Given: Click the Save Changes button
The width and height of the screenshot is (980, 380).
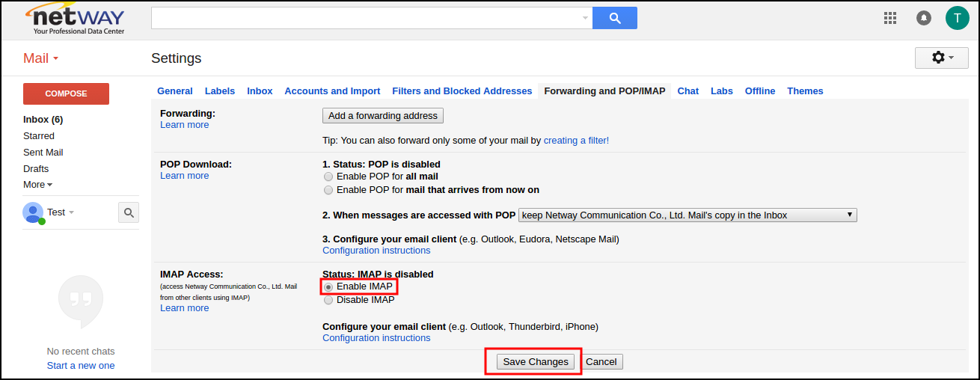Looking at the screenshot, I should point(536,362).
